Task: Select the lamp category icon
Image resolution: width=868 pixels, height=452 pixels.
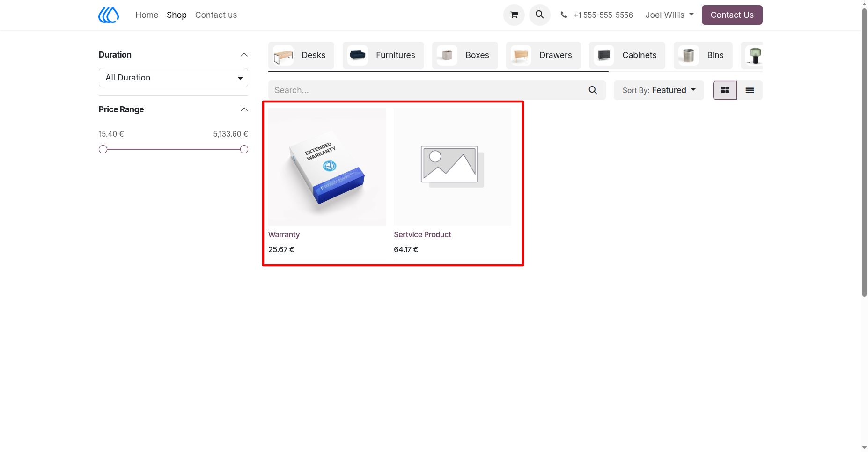Action: (754, 55)
